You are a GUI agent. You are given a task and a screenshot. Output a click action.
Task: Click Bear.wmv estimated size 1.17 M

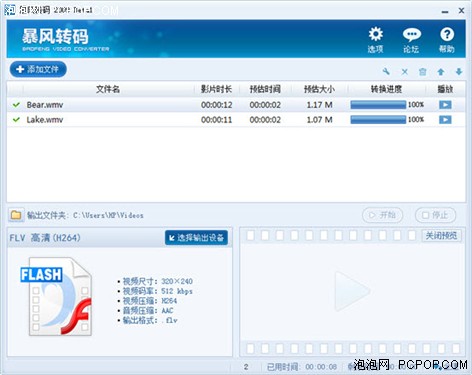pos(319,105)
